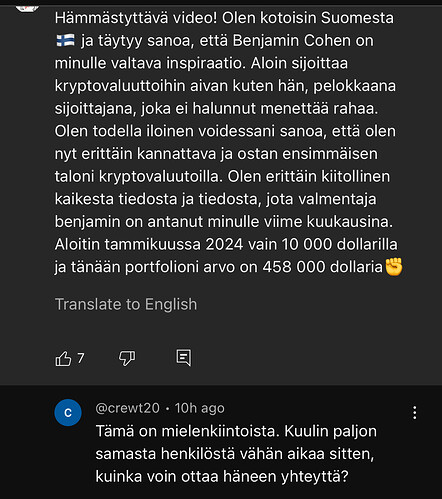Click the '458 000 dollaria' text
This screenshot has height=499, width=442.
pos(322,267)
